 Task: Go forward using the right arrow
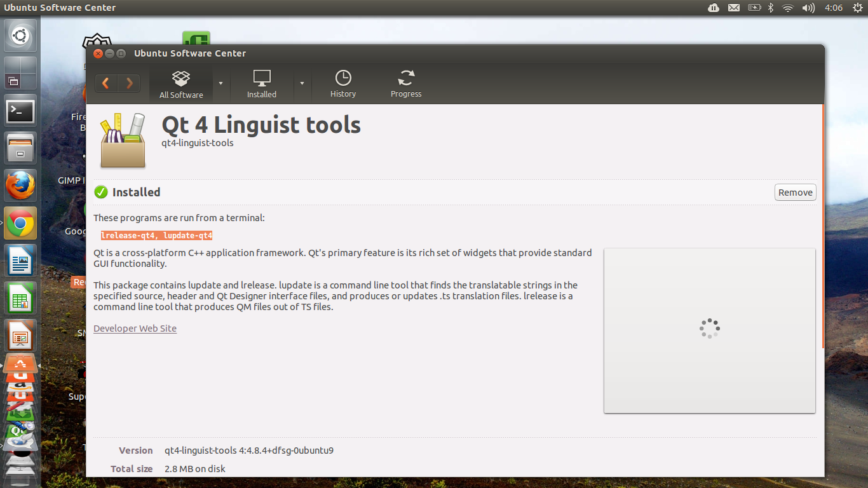129,83
